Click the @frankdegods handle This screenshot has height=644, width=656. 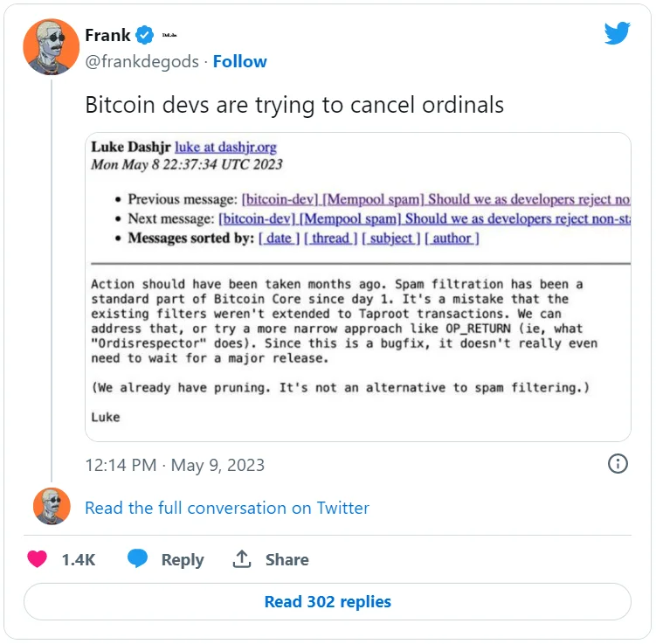142,61
